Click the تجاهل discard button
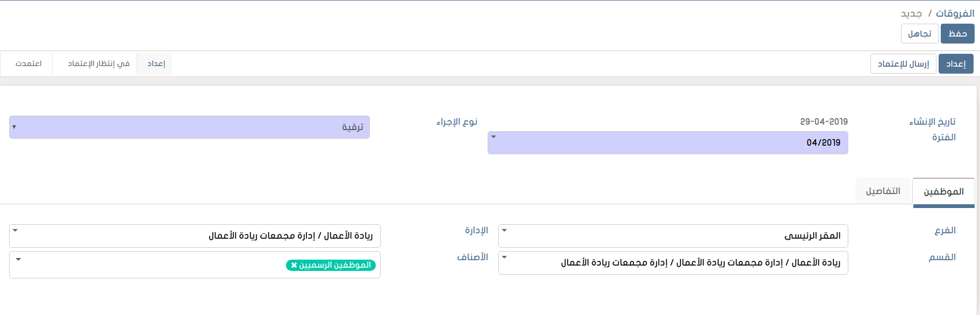This screenshot has height=315, width=980. (919, 34)
